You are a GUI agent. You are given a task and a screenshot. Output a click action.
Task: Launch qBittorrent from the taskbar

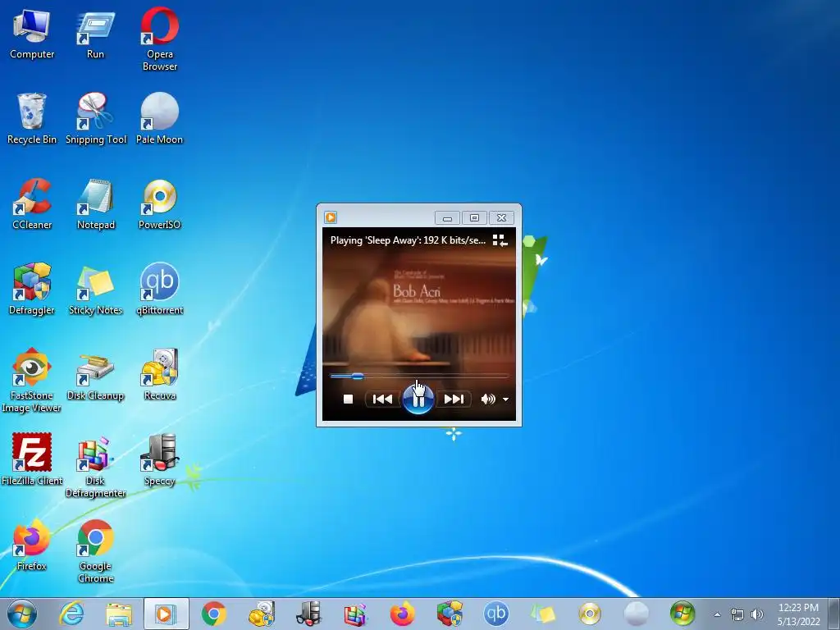(496, 614)
